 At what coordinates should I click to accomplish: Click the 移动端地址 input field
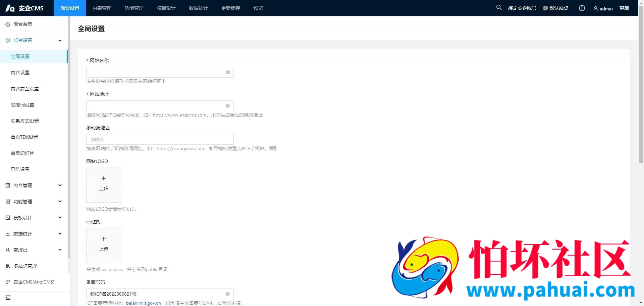click(160, 139)
